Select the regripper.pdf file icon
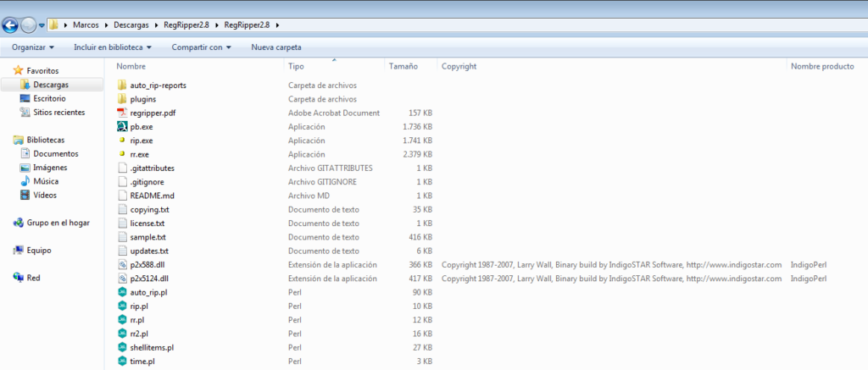868x370 pixels. click(122, 113)
